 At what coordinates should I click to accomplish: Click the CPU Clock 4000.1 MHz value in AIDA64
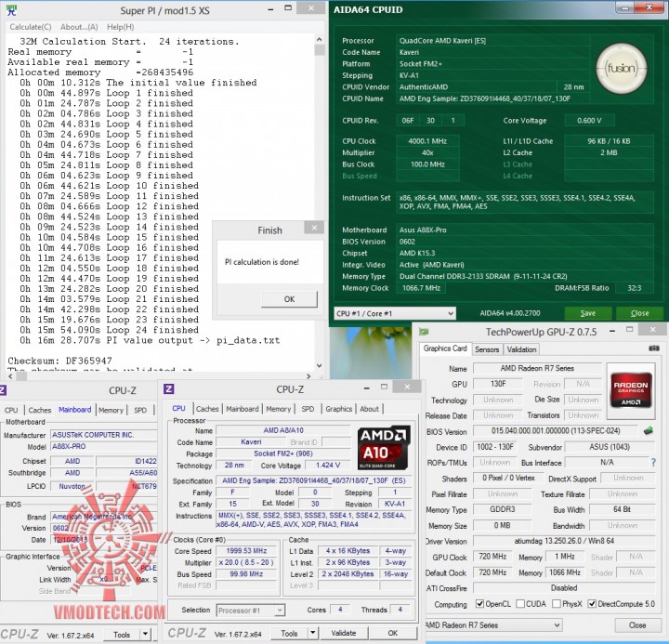pyautogui.click(x=427, y=141)
